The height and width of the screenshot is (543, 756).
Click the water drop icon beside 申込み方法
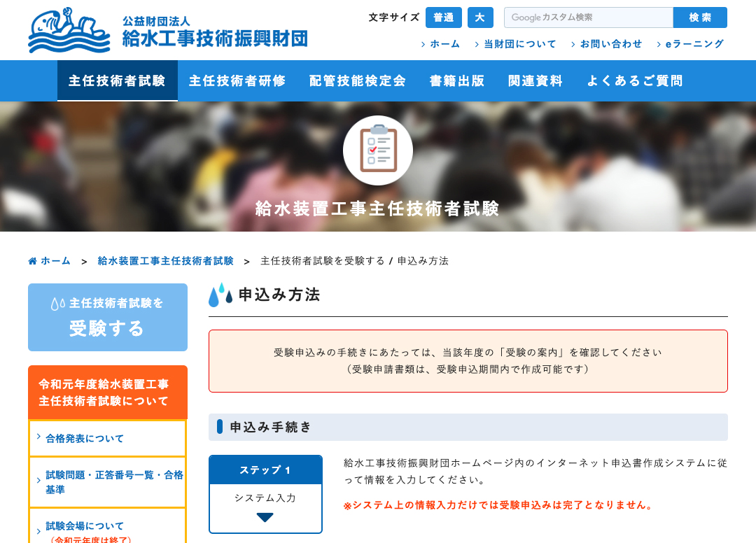tap(220, 295)
